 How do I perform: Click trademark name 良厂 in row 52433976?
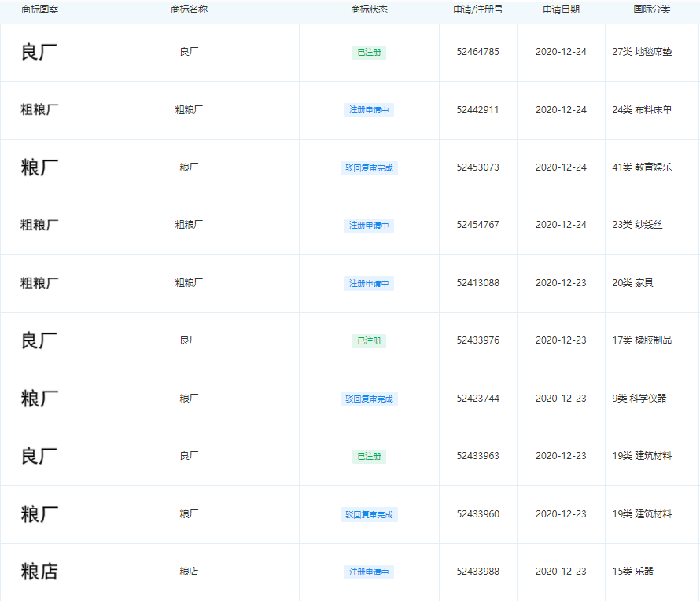(189, 340)
